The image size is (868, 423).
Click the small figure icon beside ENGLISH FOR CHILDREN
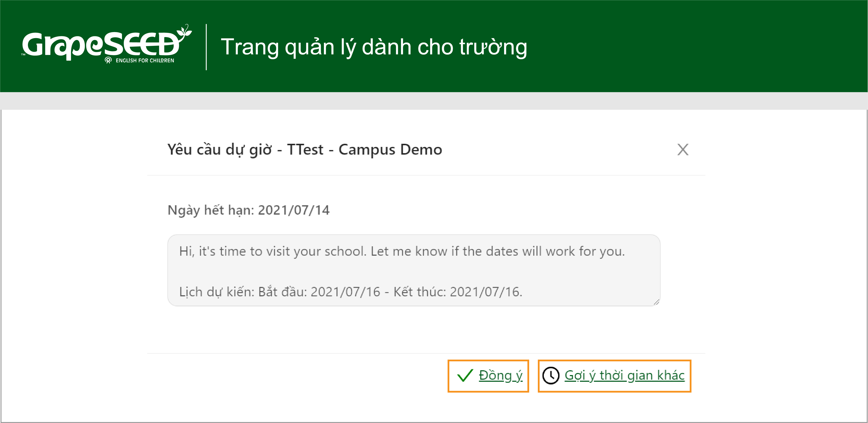pyautogui.click(x=108, y=60)
